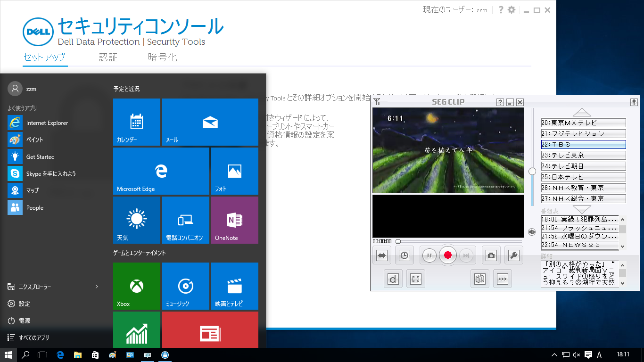Open the メール tile

tap(210, 122)
